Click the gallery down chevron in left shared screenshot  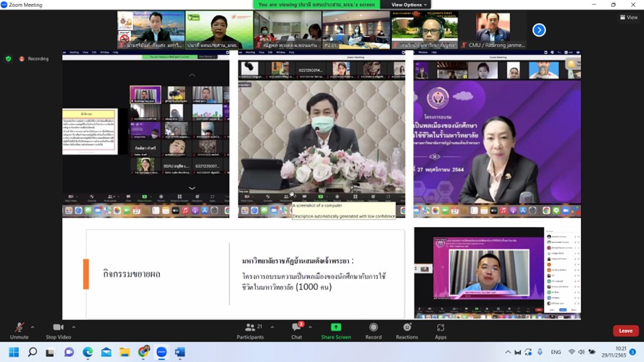[x=192, y=188]
